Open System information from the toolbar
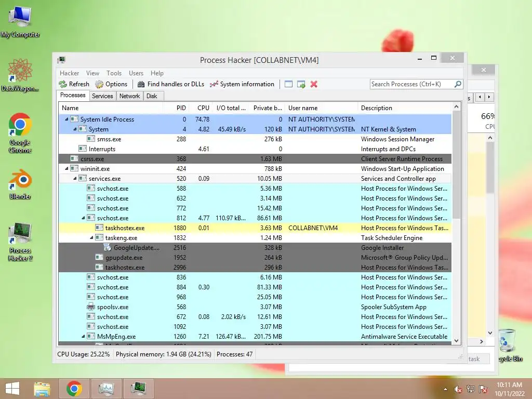 click(242, 84)
